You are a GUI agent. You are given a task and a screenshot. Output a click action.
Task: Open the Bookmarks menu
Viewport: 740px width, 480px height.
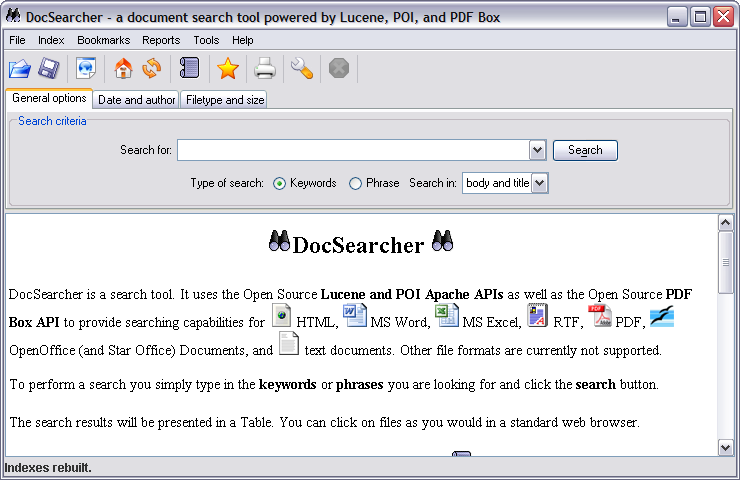click(x=103, y=40)
